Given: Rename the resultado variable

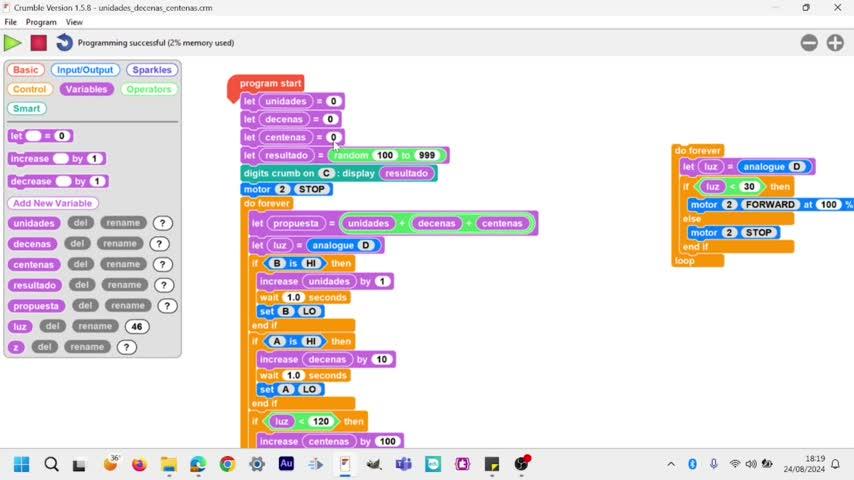Looking at the screenshot, I should pyautogui.click(x=124, y=285).
